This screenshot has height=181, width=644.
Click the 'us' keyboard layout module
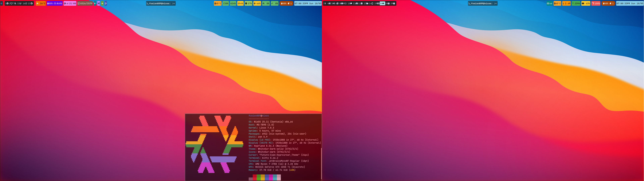[550, 4]
